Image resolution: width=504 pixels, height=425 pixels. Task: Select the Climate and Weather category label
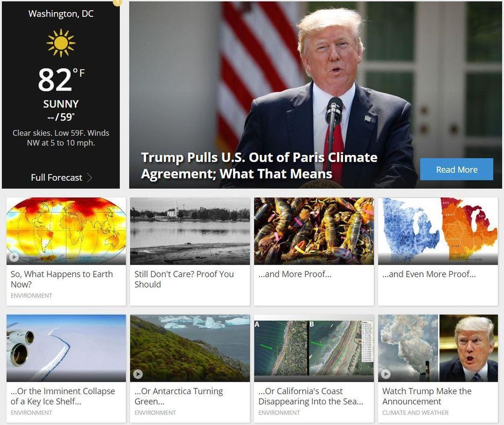pos(416,413)
